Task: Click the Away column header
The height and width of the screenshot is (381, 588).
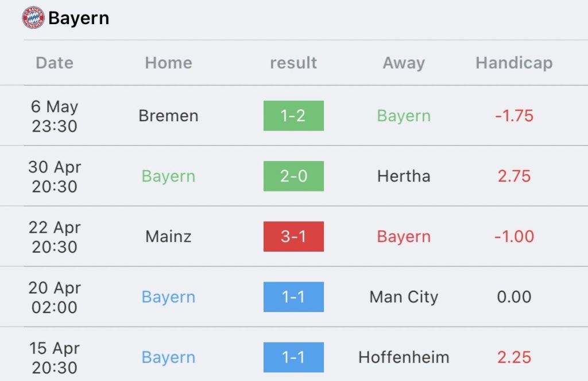Action: pyautogui.click(x=404, y=63)
